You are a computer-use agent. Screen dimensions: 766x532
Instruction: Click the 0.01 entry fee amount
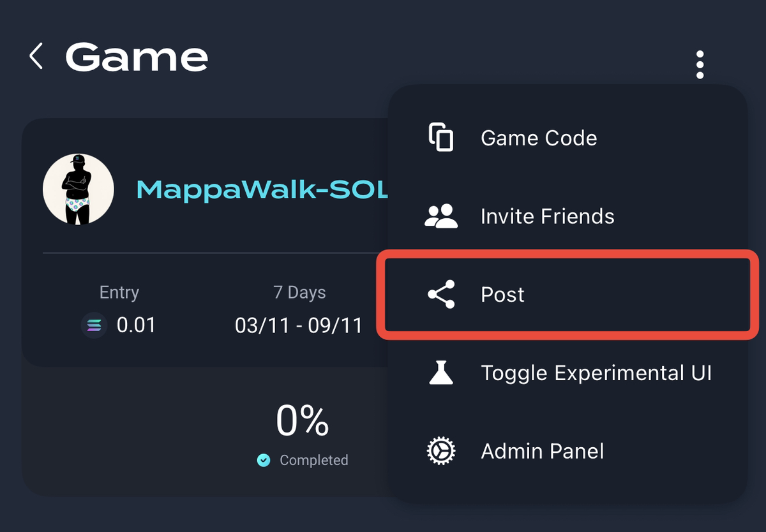[136, 325]
